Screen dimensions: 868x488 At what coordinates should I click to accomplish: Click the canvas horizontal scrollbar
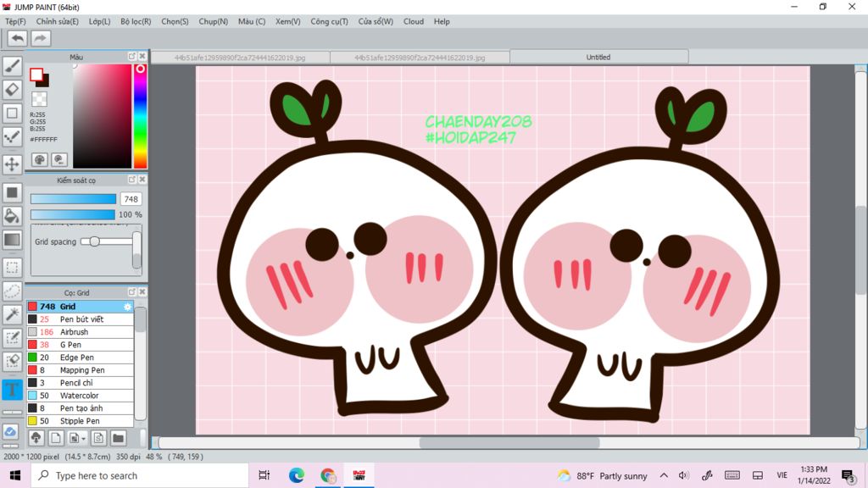pos(509,442)
